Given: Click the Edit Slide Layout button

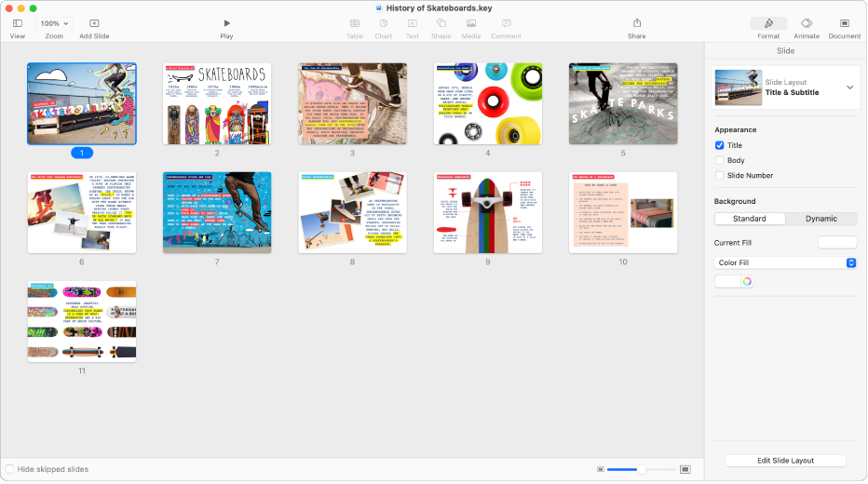Looking at the screenshot, I should click(x=785, y=461).
